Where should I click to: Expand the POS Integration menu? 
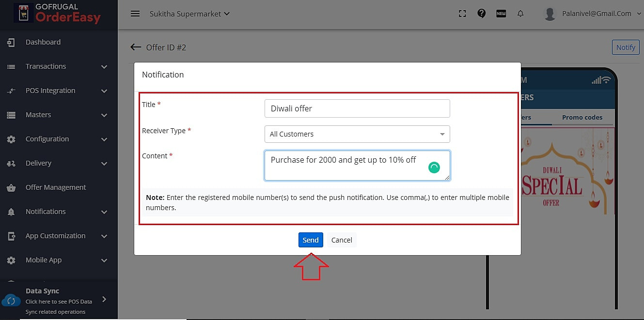pos(58,91)
